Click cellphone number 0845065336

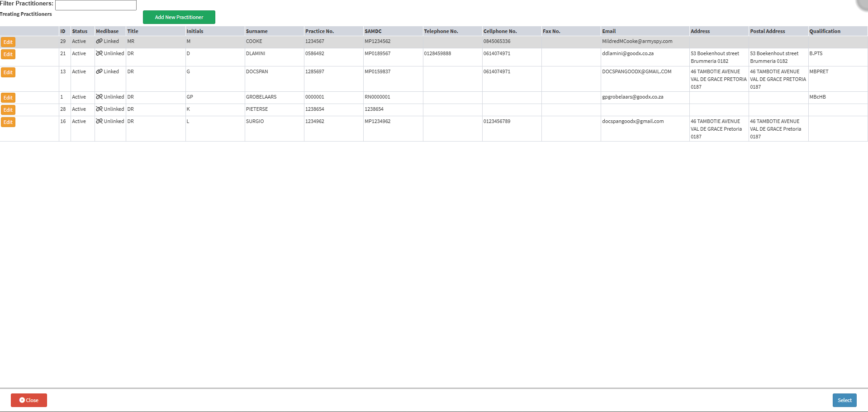(x=497, y=41)
